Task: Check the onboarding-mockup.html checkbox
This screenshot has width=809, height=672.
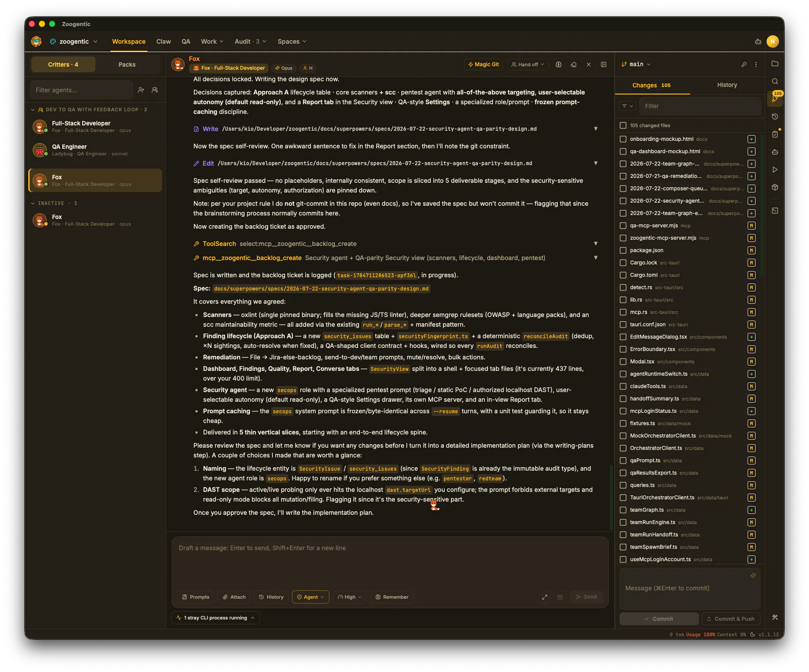Action: [623, 139]
